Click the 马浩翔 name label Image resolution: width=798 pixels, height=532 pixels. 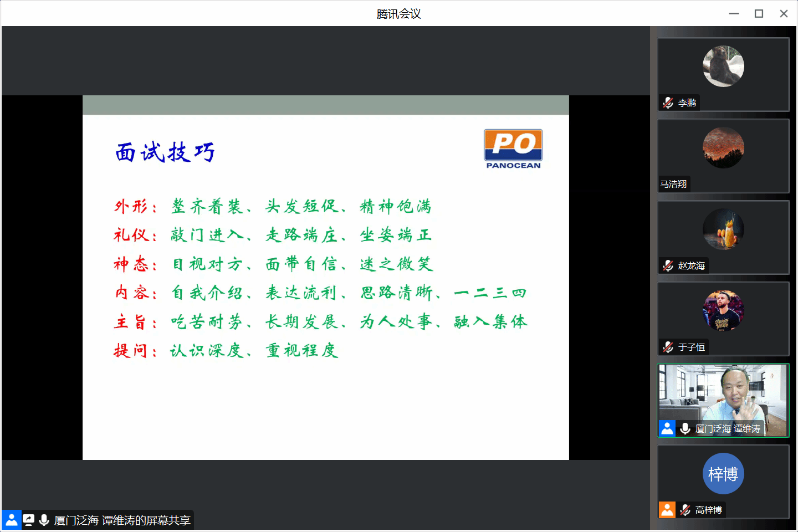673,184
